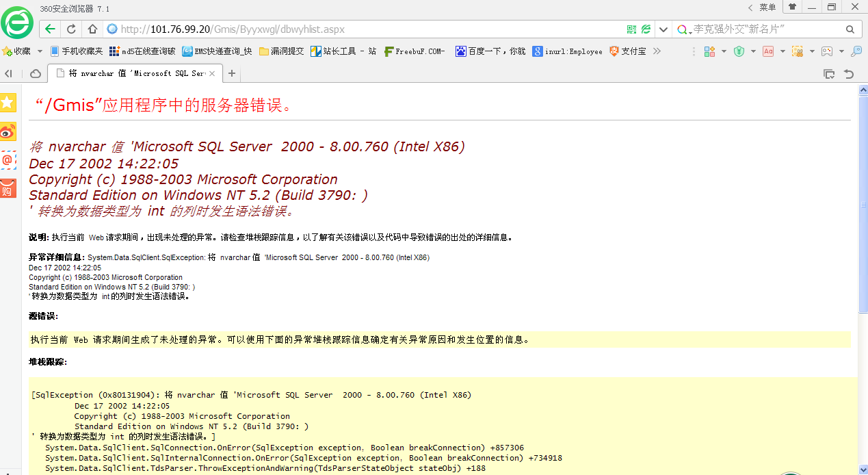
Task: Click the 360 browser logo
Action: coord(16,23)
